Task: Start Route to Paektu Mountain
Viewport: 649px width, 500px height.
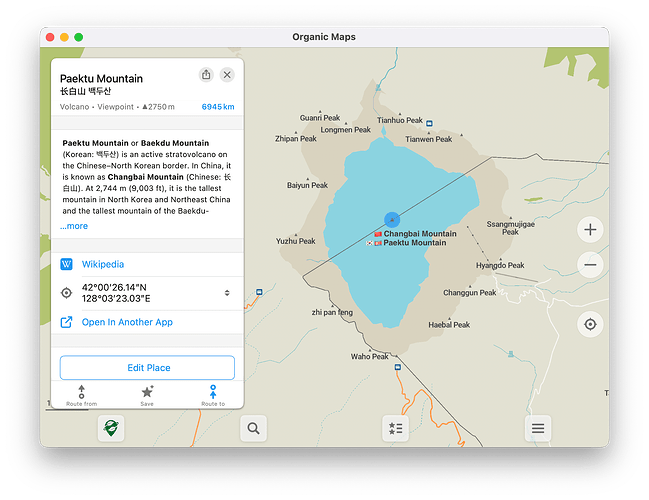Action: click(x=213, y=395)
